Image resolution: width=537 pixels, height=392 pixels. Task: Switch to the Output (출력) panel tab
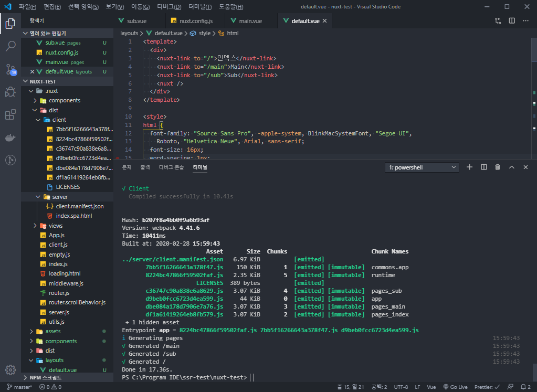point(145,167)
